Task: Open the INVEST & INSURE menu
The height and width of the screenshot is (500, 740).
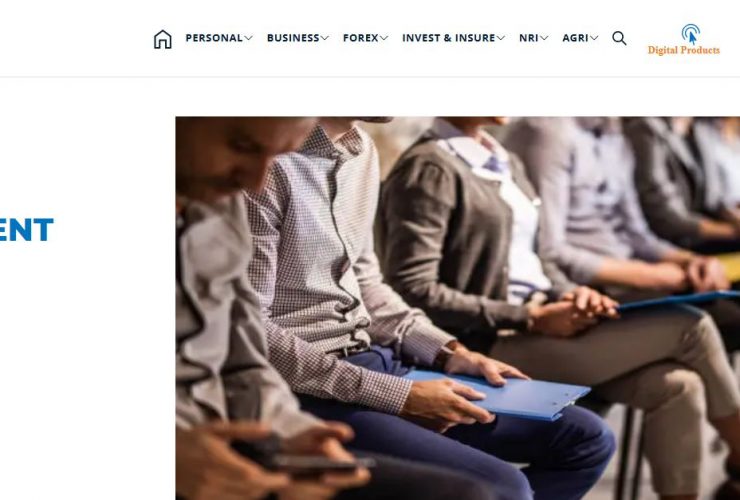Action: [448, 38]
